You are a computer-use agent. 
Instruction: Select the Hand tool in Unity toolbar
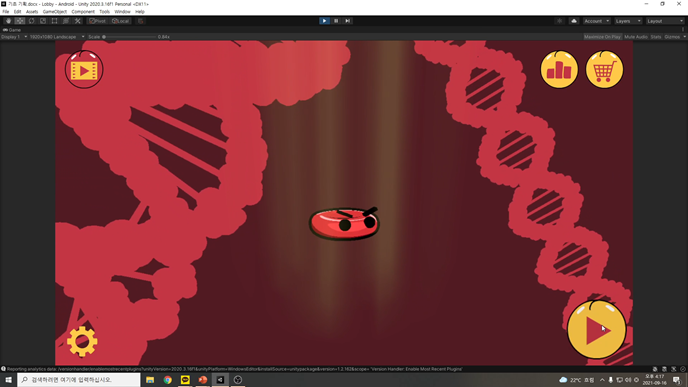8,21
